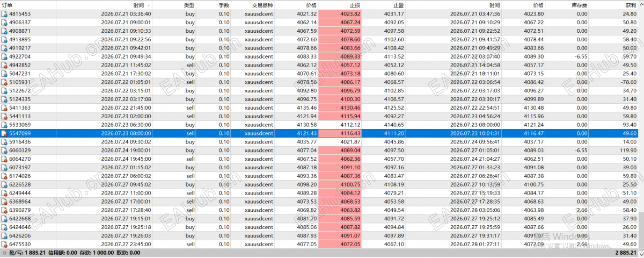
Task: Click order icon for 6226528
Action: point(5,184)
